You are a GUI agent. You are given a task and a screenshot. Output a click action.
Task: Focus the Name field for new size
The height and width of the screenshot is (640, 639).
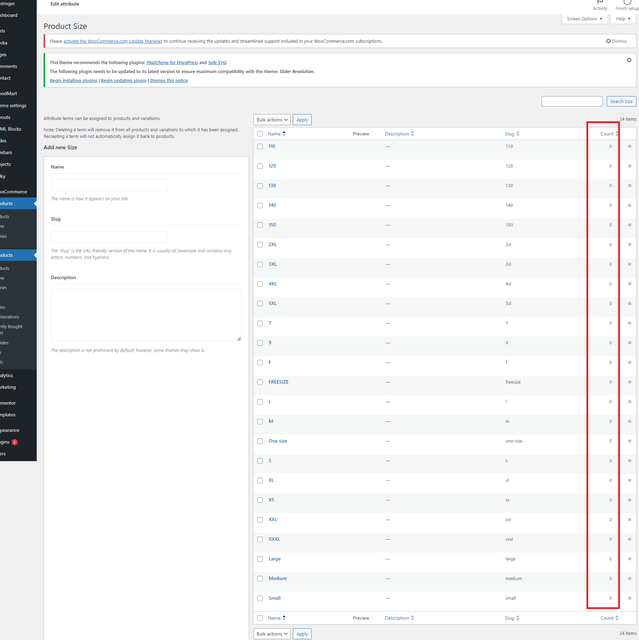point(109,185)
